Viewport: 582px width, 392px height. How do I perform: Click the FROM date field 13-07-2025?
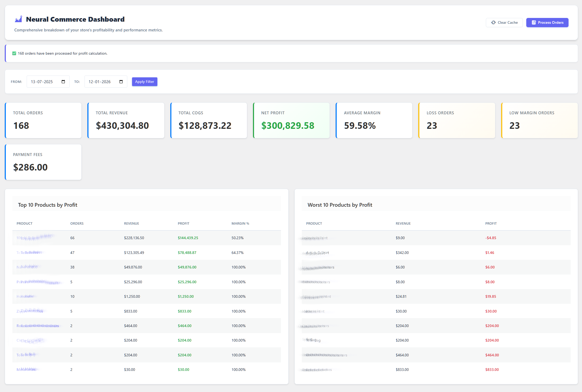click(x=42, y=82)
